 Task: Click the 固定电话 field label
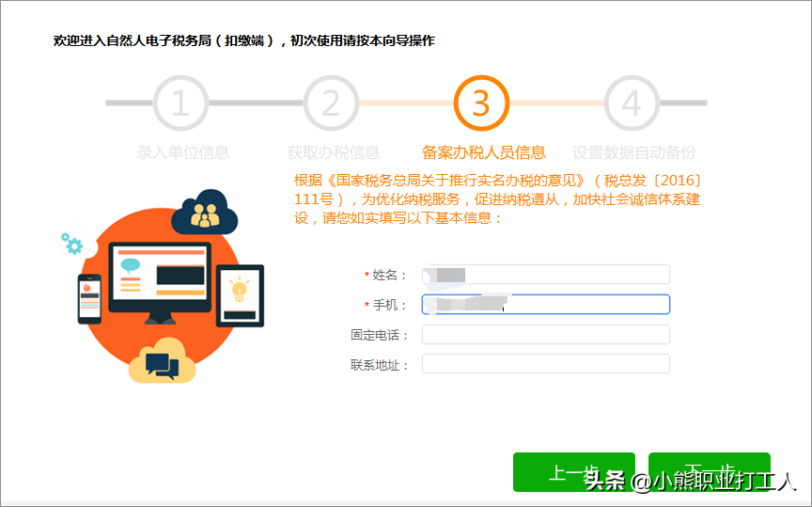380,335
